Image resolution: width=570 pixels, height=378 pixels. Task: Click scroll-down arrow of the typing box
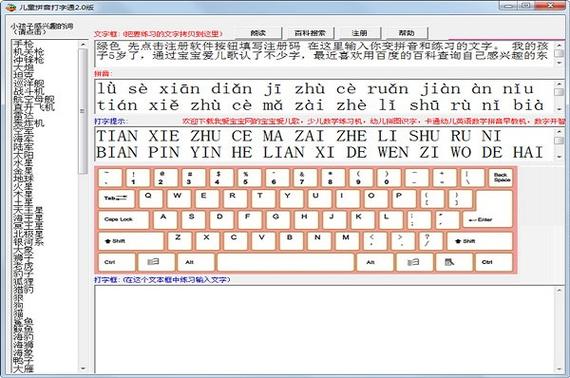[559, 369]
